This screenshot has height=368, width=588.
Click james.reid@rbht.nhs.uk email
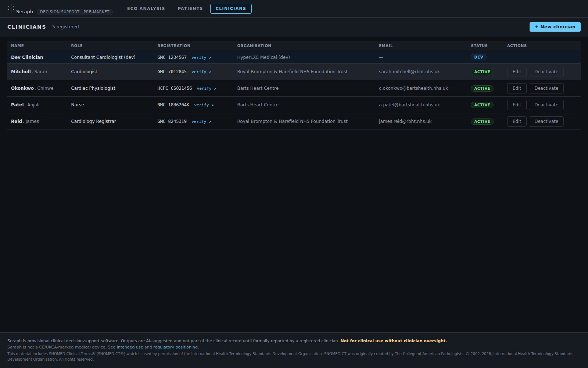click(405, 121)
